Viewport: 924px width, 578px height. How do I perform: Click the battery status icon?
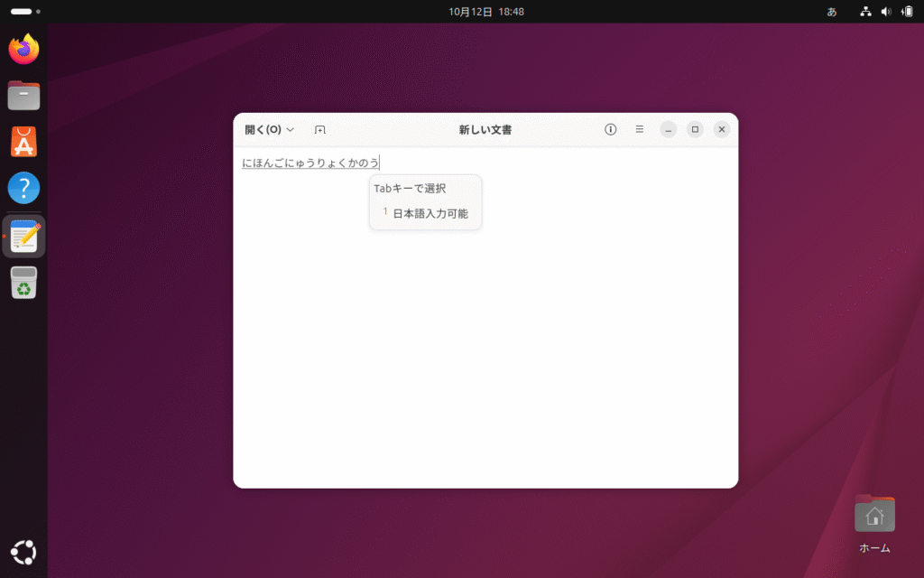coord(906,12)
